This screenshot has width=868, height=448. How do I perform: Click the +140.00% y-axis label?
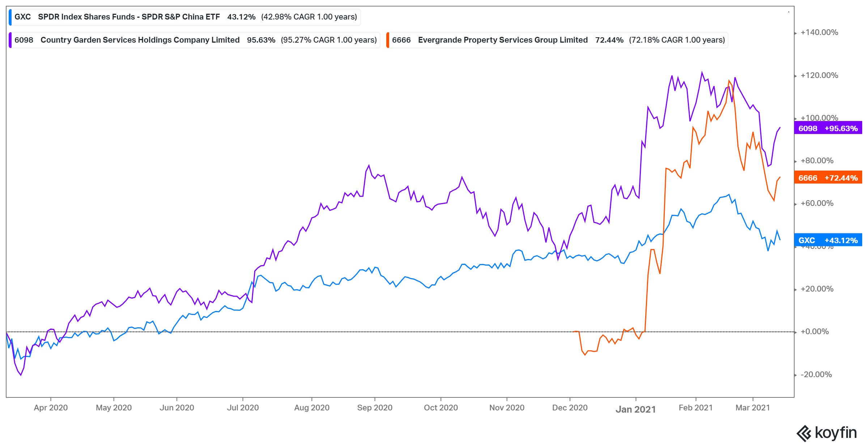[819, 33]
